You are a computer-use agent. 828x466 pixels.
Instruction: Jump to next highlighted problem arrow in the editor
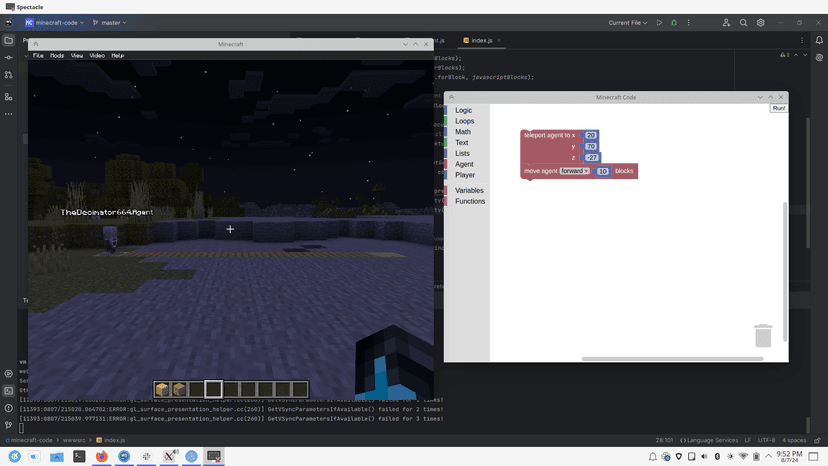[x=805, y=55]
